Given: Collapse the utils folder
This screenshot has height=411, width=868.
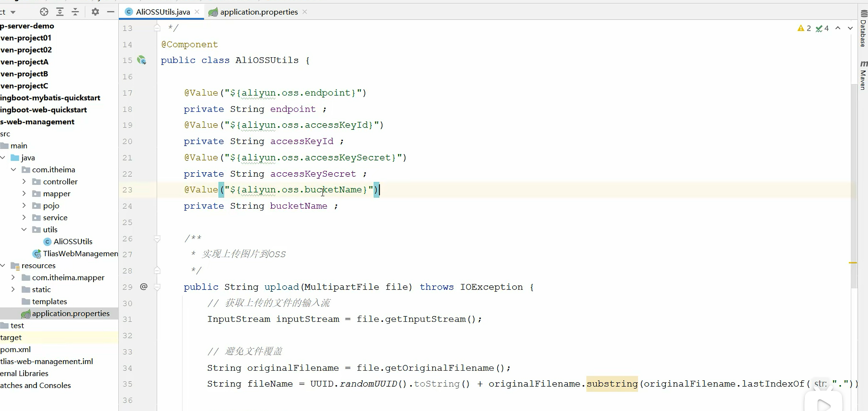Looking at the screenshot, I should click(24, 229).
